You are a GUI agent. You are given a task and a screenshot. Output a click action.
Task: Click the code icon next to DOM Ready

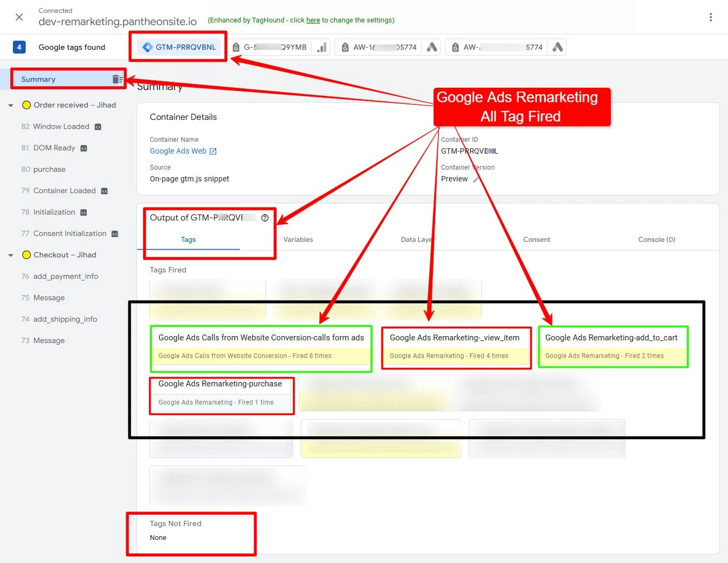coord(84,148)
